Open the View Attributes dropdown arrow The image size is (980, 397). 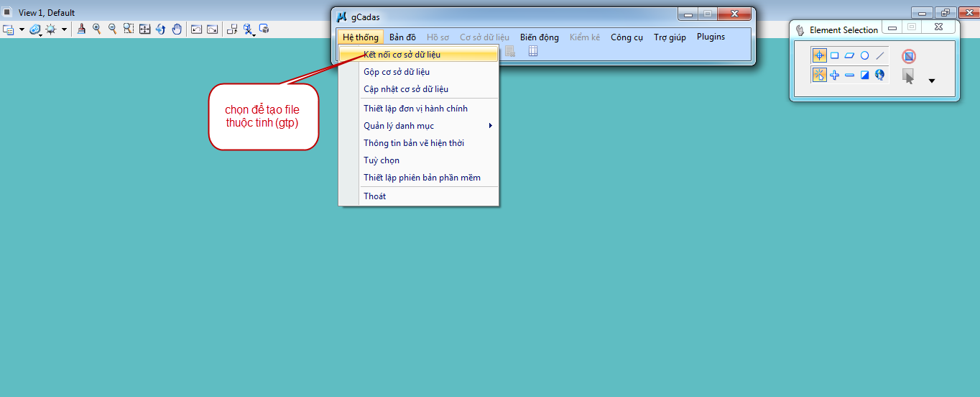22,29
